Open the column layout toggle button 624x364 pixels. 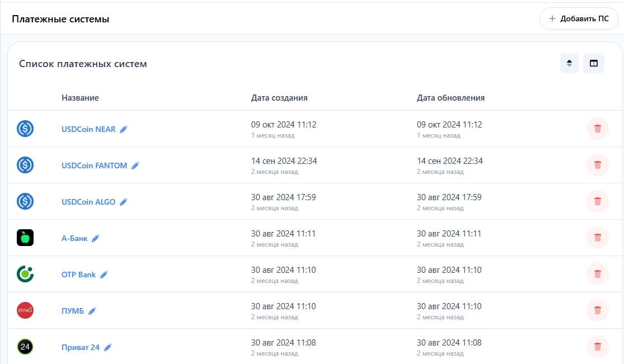(593, 63)
